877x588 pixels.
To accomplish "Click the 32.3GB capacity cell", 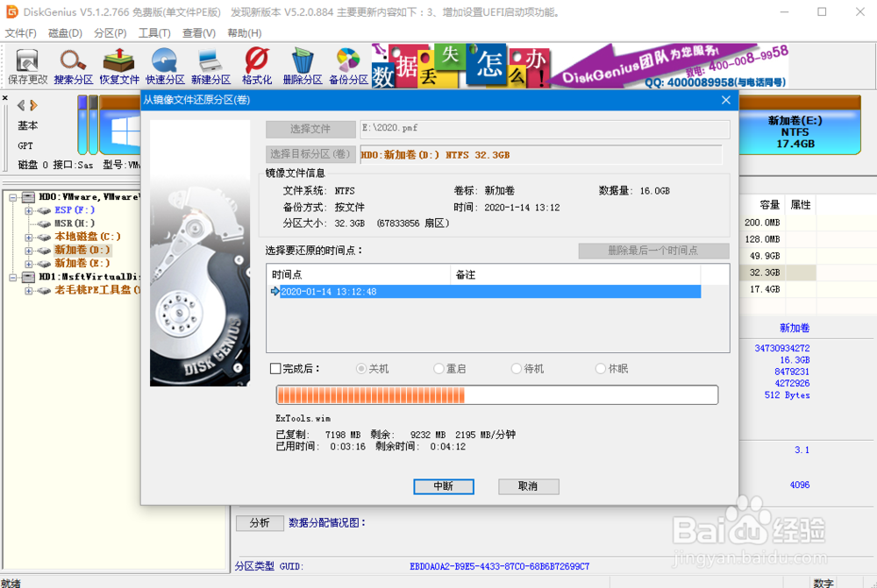I will coord(764,273).
